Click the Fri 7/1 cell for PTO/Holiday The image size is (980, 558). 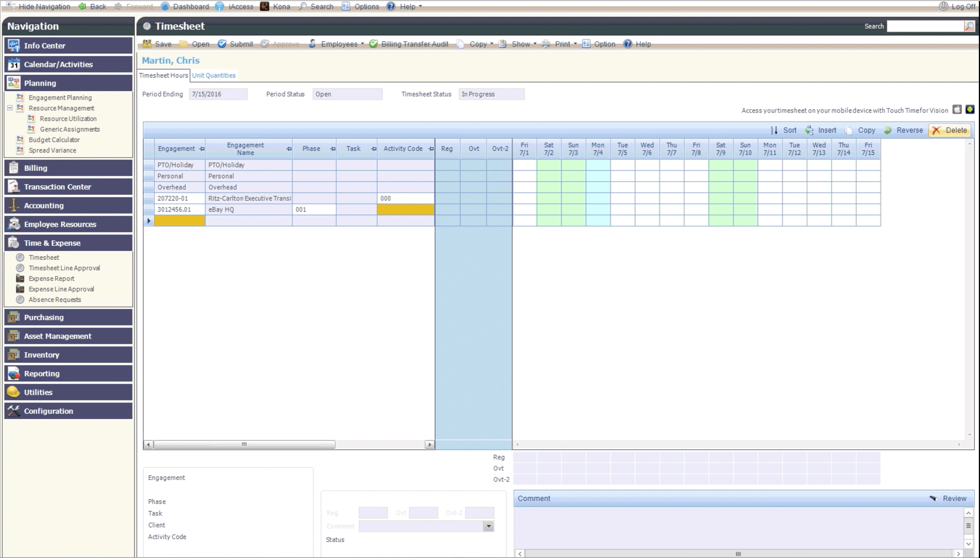point(524,165)
